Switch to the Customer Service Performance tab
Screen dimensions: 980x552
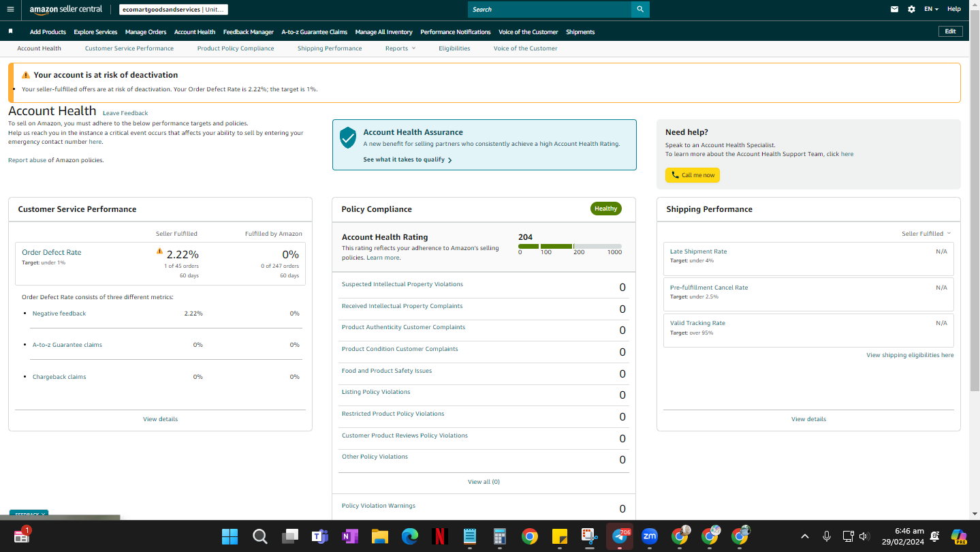129,48
